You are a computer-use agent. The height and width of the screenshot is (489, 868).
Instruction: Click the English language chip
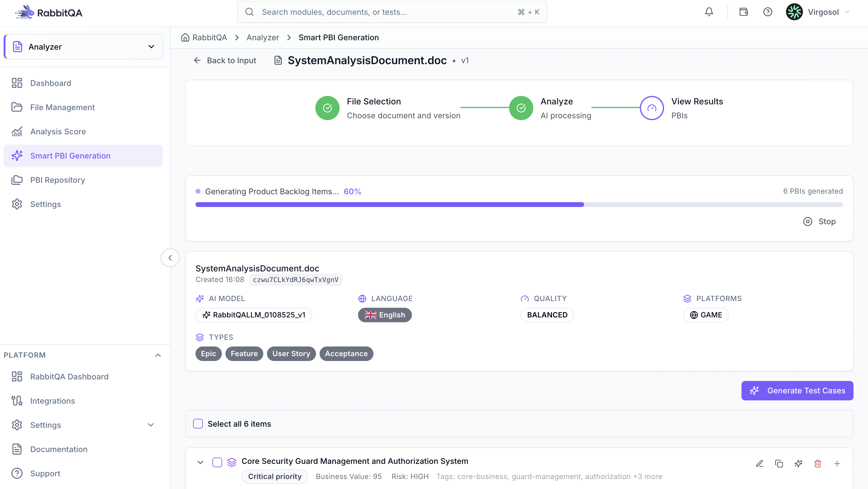point(385,315)
